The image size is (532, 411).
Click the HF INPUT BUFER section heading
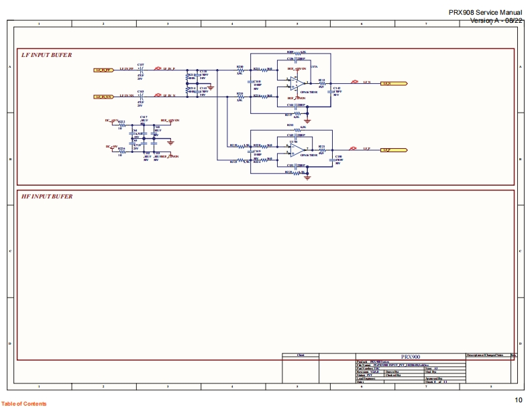tap(47, 196)
